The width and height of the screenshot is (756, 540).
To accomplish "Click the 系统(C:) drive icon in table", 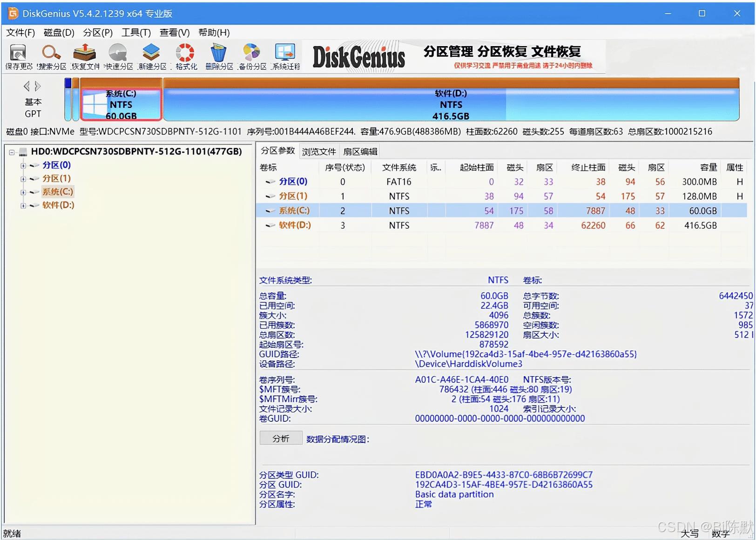I will [x=270, y=210].
